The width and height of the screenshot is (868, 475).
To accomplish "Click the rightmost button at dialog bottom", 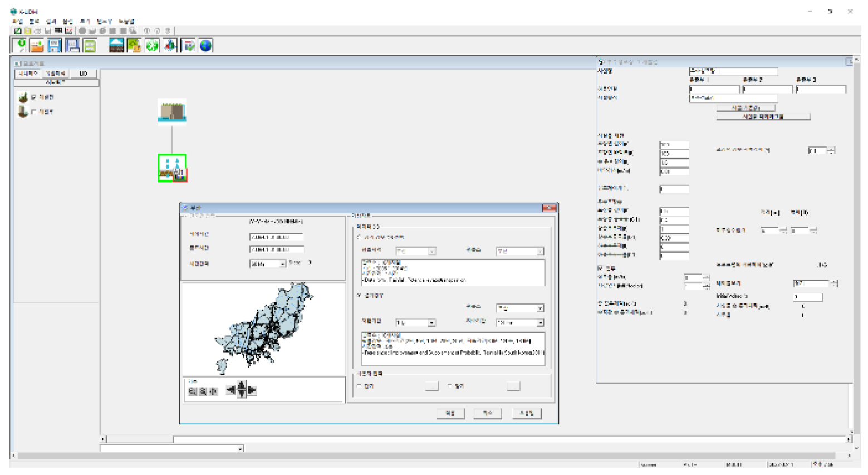I will point(526,413).
